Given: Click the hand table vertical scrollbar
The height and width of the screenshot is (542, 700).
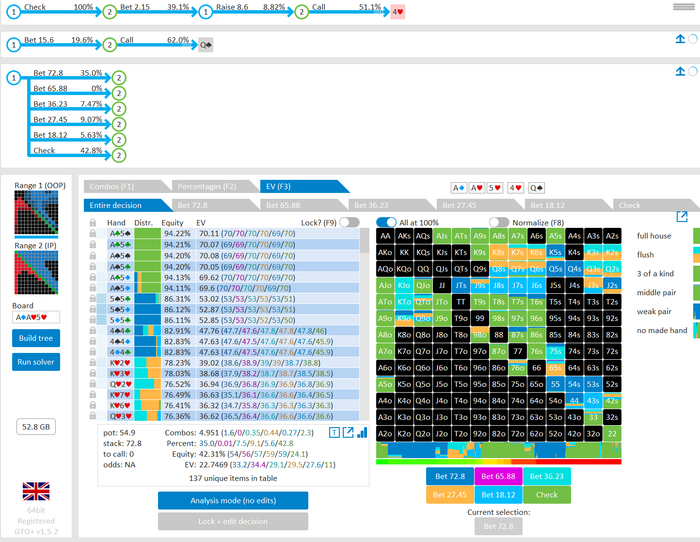Looking at the screenshot, I should [x=364, y=324].
